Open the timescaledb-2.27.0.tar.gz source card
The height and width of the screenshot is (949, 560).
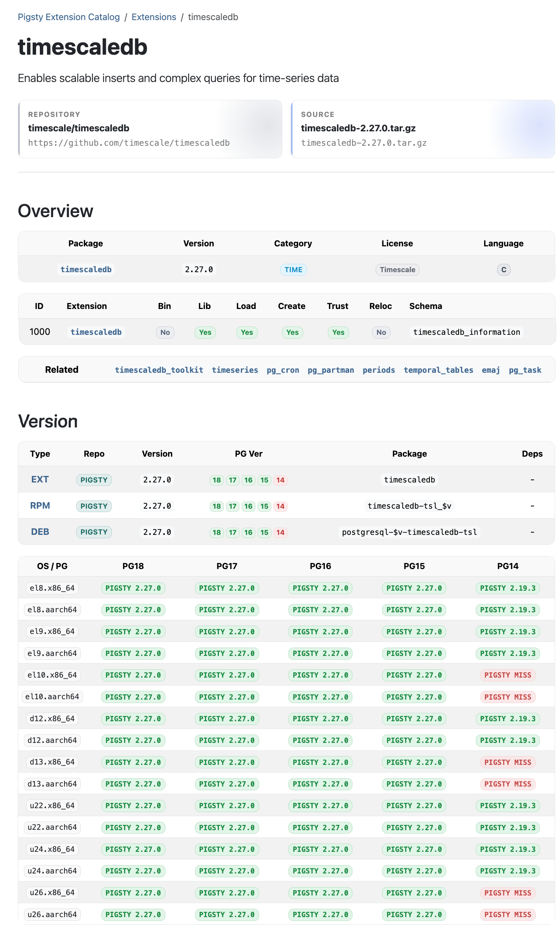pos(423,129)
